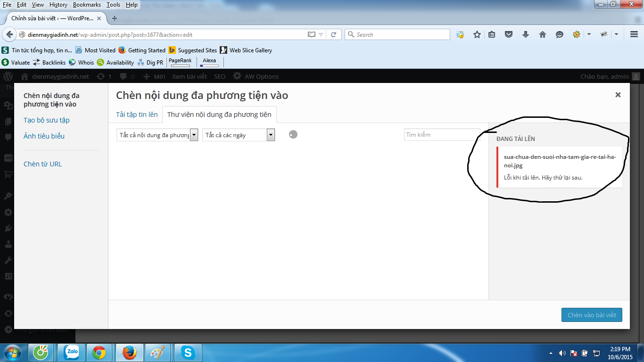Open Getting Started bookmark

pyautogui.click(x=142, y=50)
